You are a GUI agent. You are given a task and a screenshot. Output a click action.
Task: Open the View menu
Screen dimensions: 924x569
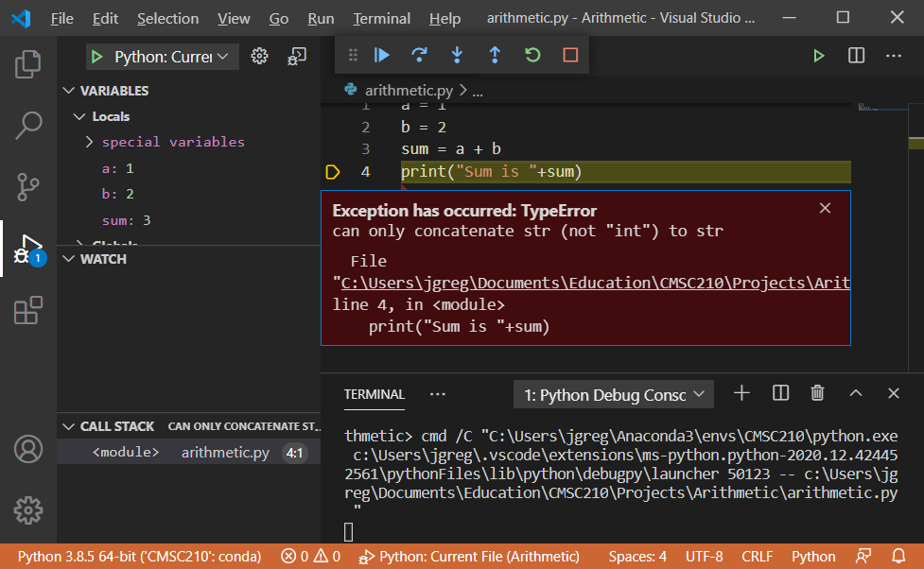[234, 19]
